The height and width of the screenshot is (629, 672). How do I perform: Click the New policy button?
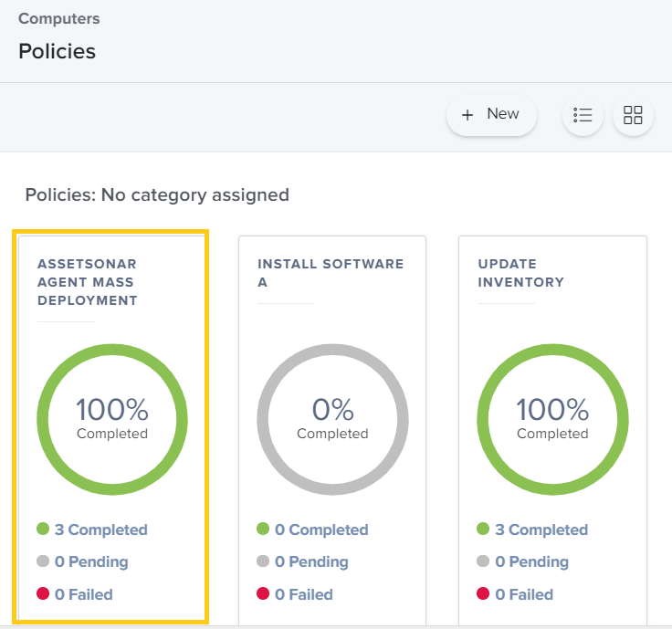(x=491, y=115)
